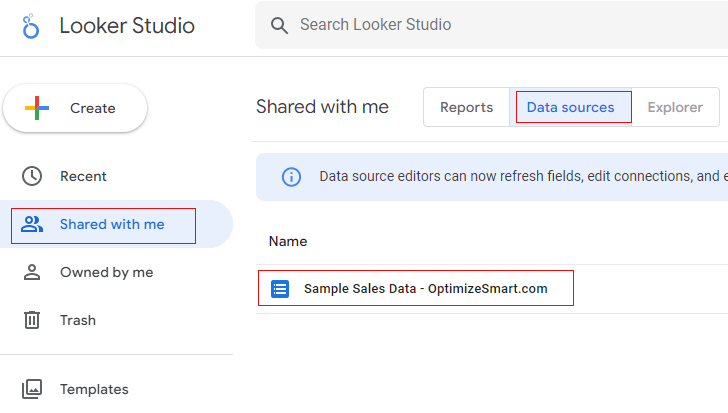Image resolution: width=728 pixels, height=413 pixels.
Task: Click the clock icon beside Recent
Action: tap(32, 176)
